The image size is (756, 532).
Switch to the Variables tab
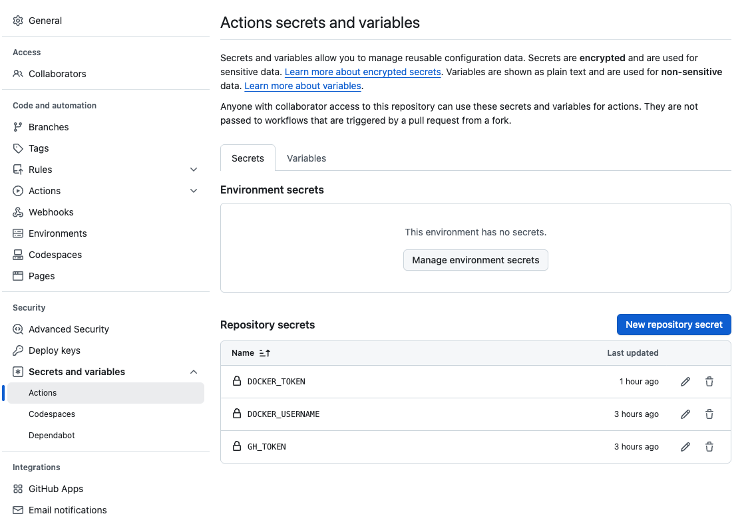(306, 158)
